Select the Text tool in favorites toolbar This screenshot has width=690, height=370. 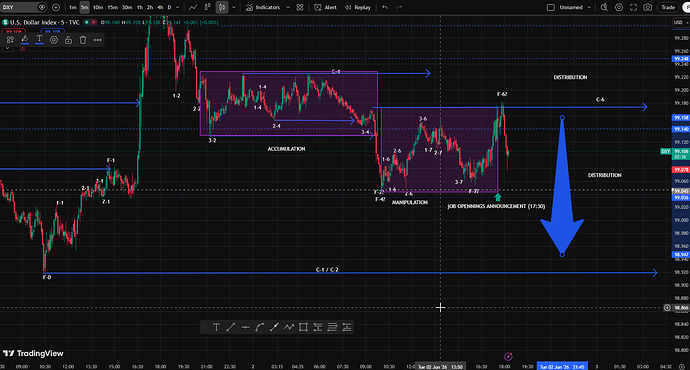click(216, 327)
